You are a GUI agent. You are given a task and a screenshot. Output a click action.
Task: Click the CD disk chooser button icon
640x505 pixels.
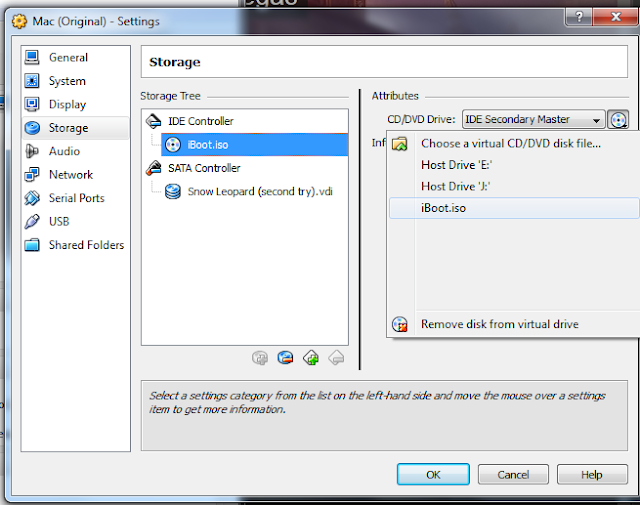coord(618,120)
